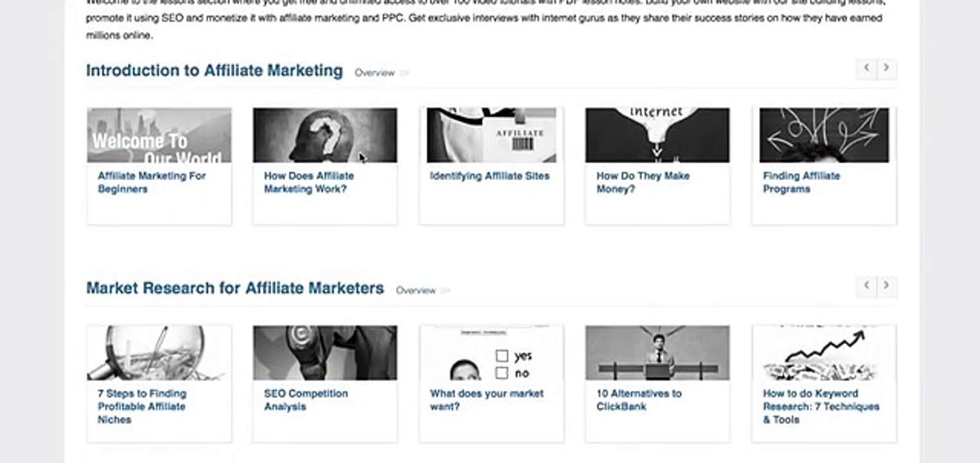The height and width of the screenshot is (463, 980).
Task: Open Finding Affiliate Programs lesson link
Action: [x=801, y=182]
